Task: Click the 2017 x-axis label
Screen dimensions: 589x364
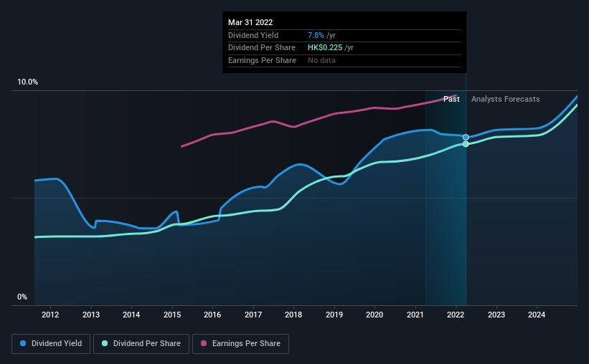Action: 253,315
